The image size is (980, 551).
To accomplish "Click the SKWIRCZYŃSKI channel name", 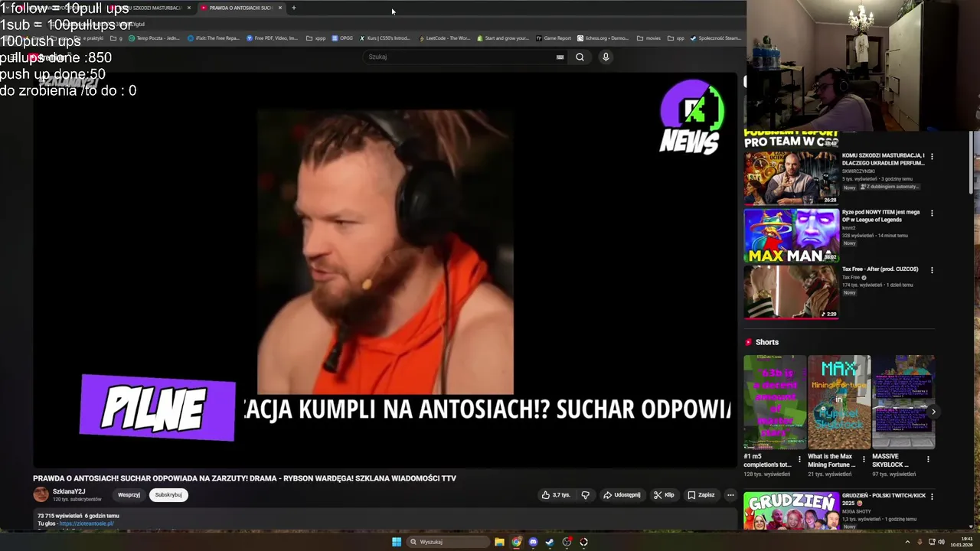I will click(x=858, y=171).
